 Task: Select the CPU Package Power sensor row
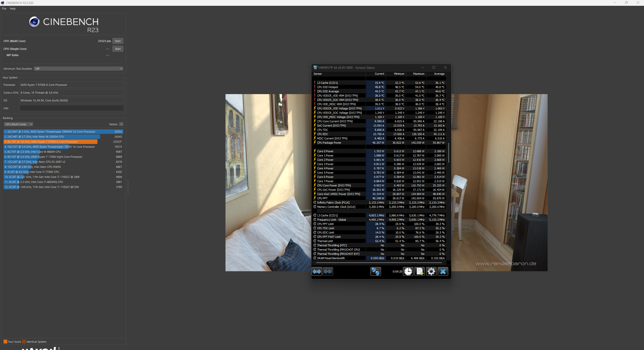tap(379, 143)
